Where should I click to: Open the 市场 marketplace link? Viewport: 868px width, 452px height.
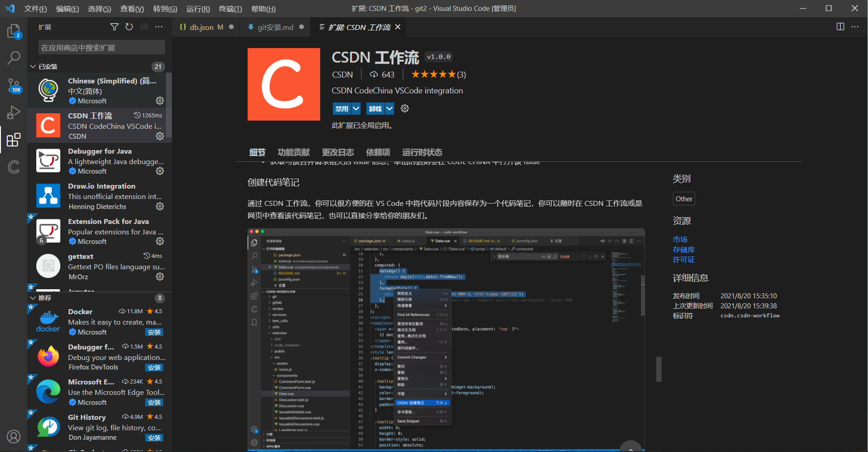(x=680, y=239)
